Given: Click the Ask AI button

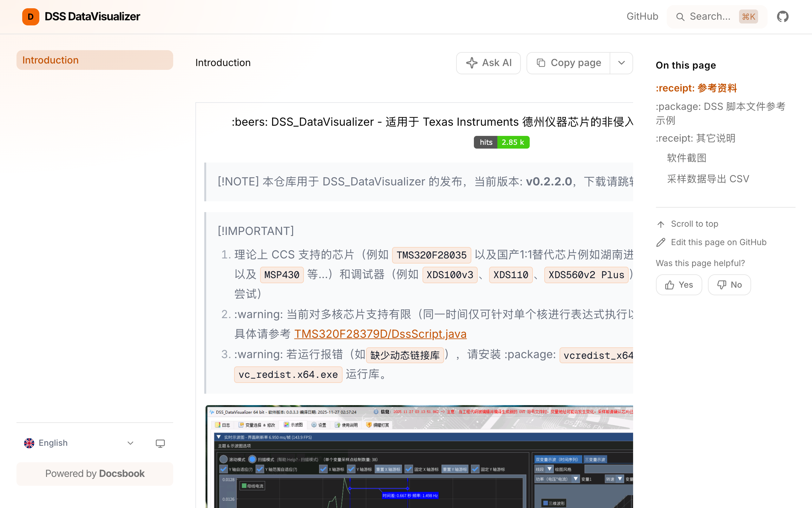Looking at the screenshot, I should tap(488, 63).
